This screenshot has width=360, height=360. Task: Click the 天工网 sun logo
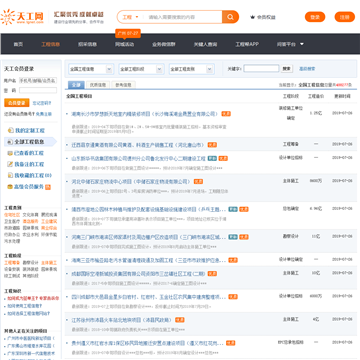[x=8, y=17]
